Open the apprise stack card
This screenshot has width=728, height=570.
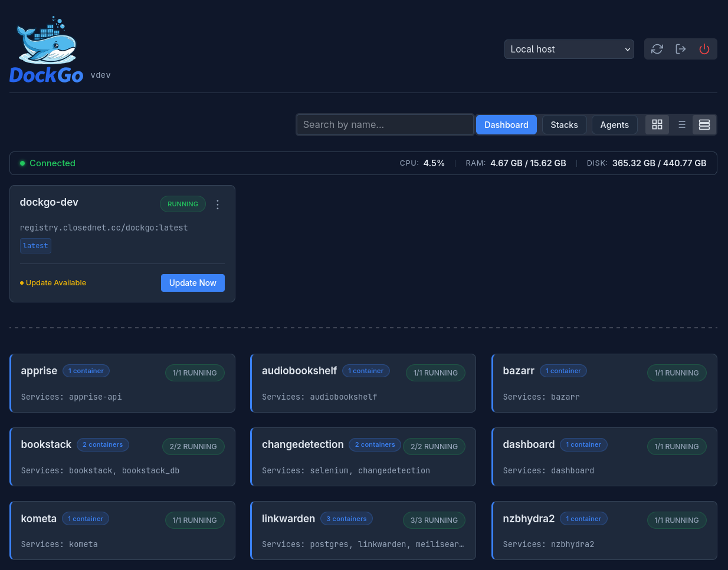tap(122, 383)
